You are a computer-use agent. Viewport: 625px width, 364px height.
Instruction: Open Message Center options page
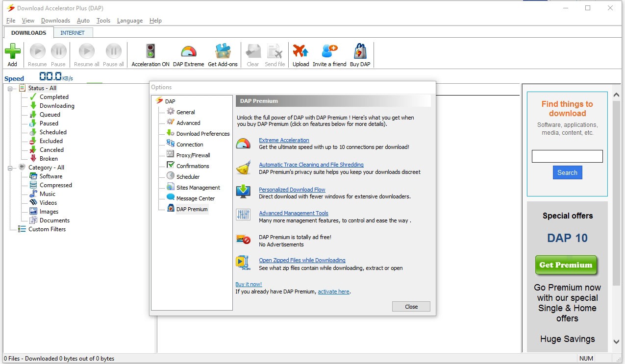(196, 198)
